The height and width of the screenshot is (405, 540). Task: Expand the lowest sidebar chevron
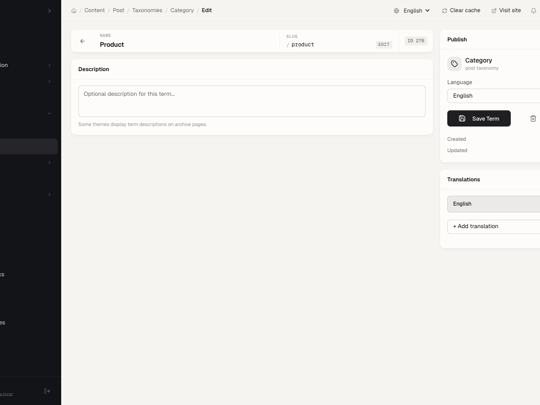click(49, 194)
